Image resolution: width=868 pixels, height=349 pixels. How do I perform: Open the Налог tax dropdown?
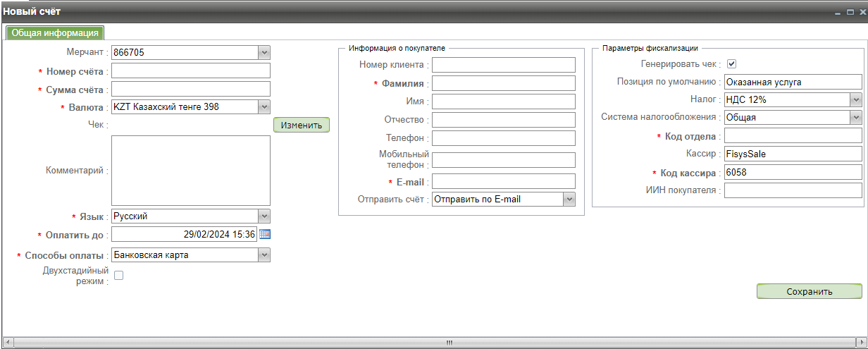tap(856, 99)
